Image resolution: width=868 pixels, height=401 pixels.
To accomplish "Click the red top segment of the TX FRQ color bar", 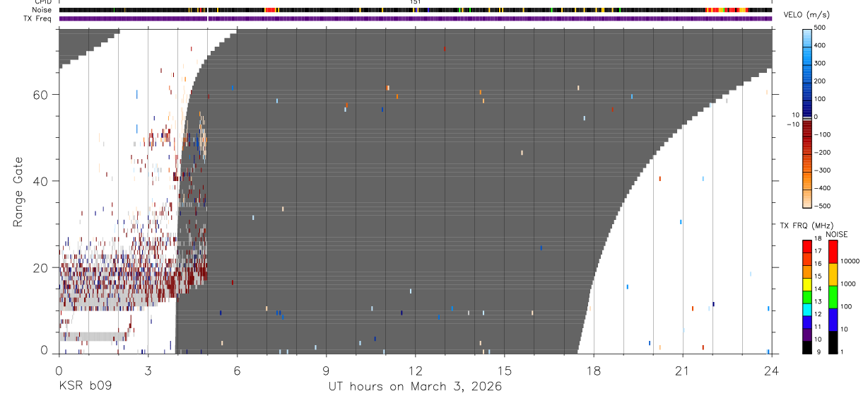I will [807, 246].
